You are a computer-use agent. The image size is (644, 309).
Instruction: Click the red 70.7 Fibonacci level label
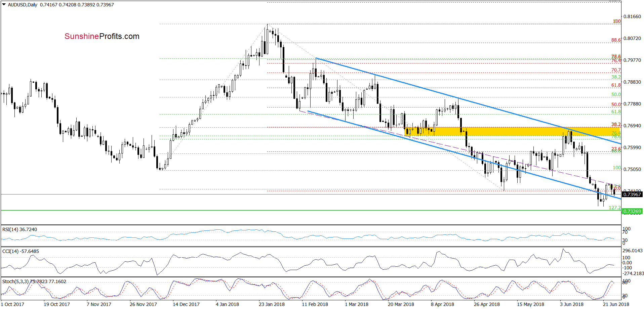click(616, 70)
